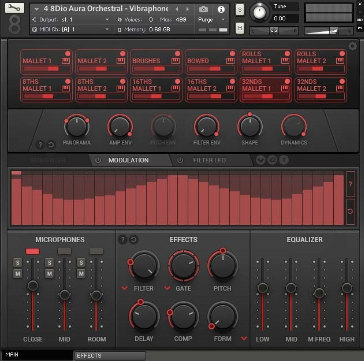Screen dimensions: 364x361
Task: Go to next instrument preset arrow
Action: [x=186, y=9]
